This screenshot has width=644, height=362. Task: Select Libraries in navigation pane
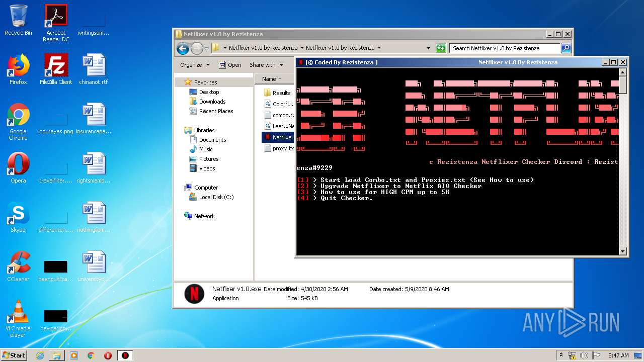[x=199, y=130]
